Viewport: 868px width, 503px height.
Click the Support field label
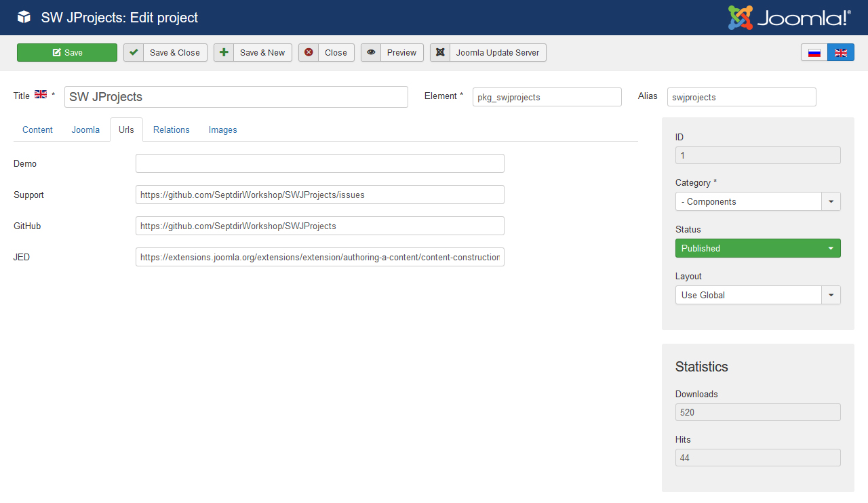click(x=28, y=195)
